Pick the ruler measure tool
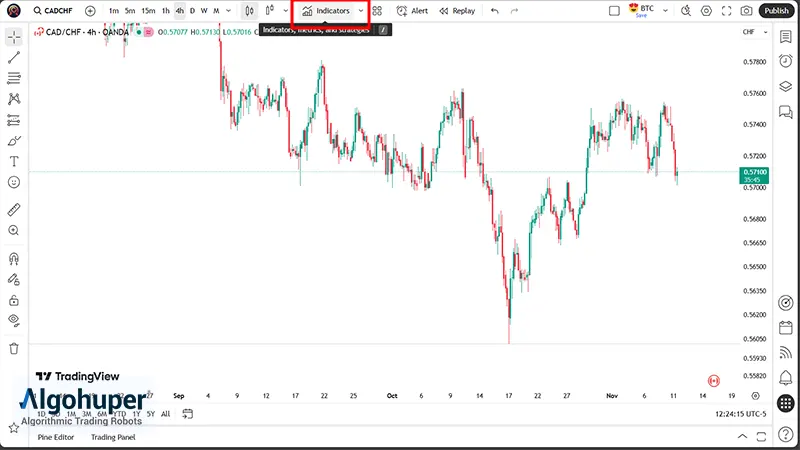The height and width of the screenshot is (450, 800). (14, 210)
